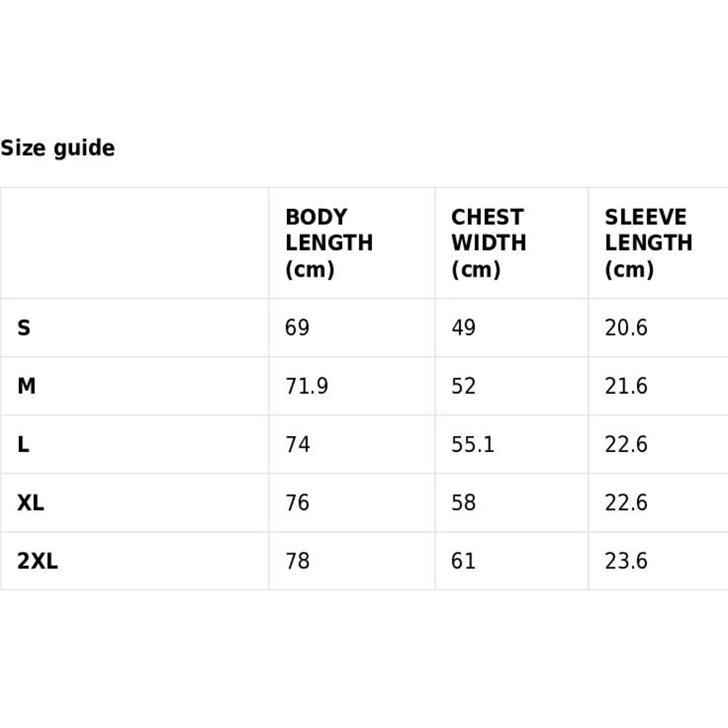Select the 71.9 body length value
Image resolution: width=728 pixels, height=728 pixels.
click(x=306, y=387)
